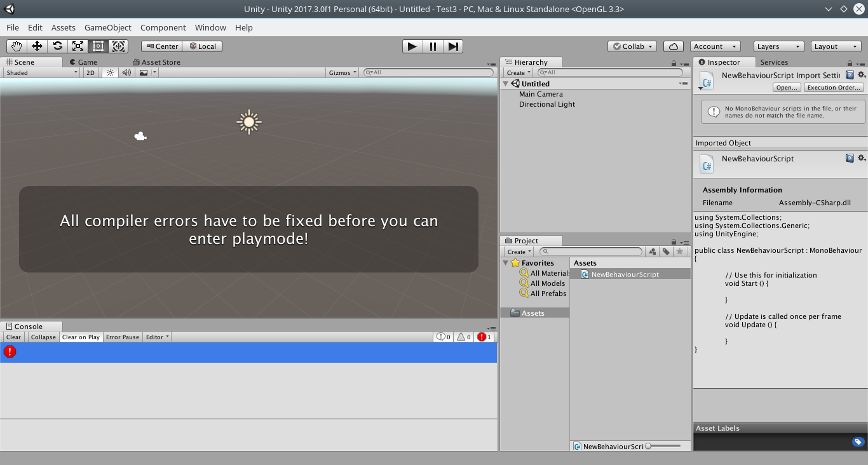The width and height of the screenshot is (868, 465).
Task: Enable Error Pause in the Console
Action: click(122, 337)
